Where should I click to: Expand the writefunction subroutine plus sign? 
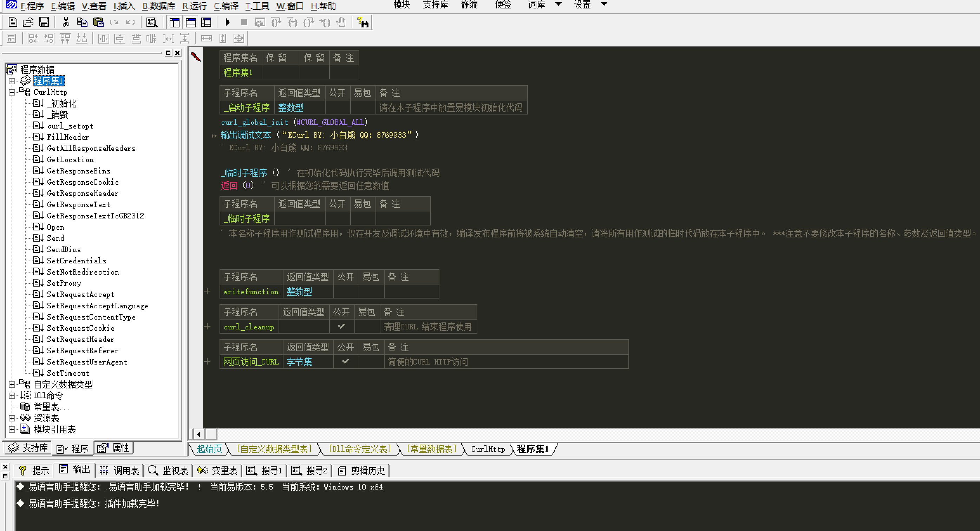pyautogui.click(x=207, y=291)
